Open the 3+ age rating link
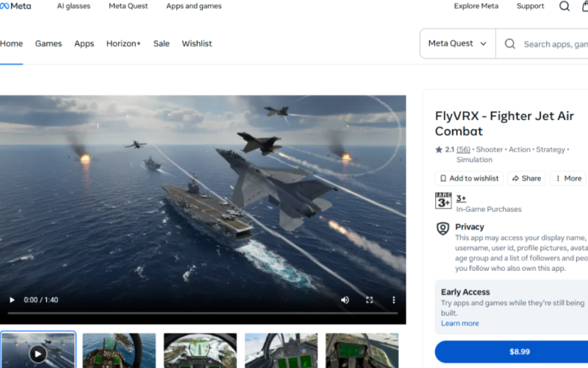The width and height of the screenshot is (588, 368). pos(461,198)
